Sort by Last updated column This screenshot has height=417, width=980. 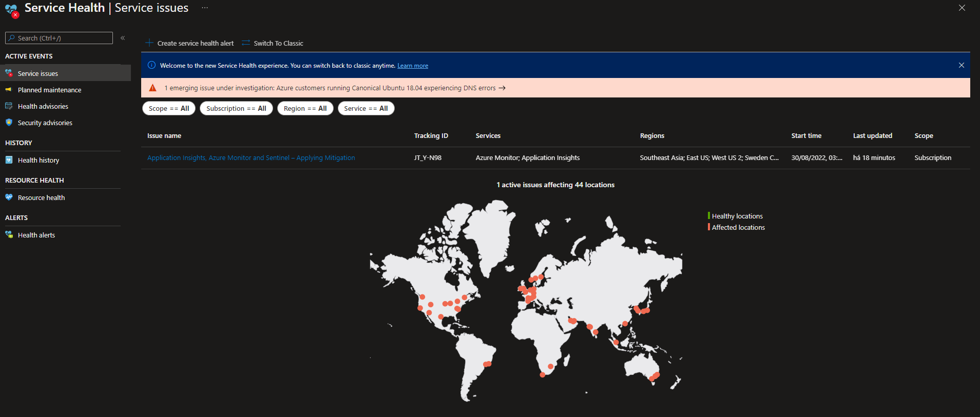pos(873,135)
